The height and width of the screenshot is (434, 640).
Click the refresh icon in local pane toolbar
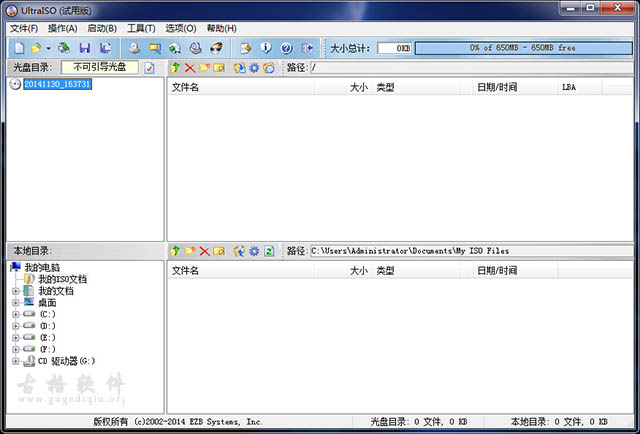(269, 250)
